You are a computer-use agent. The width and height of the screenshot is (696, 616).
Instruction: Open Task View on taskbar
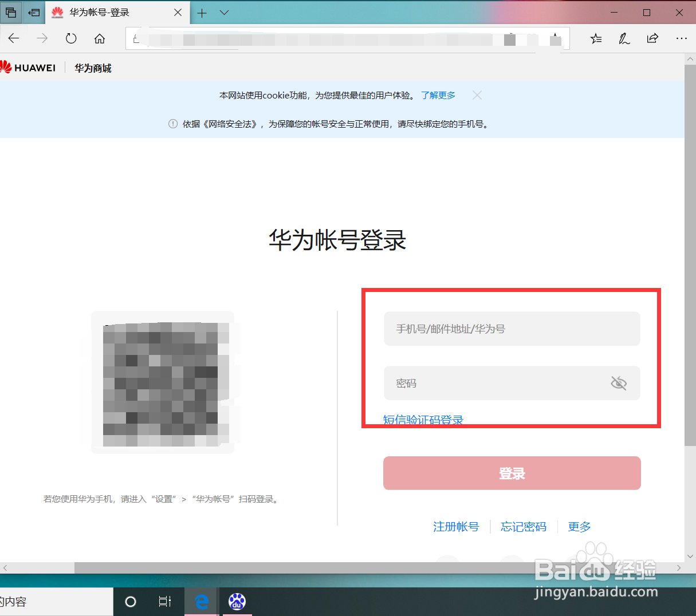pos(165,602)
